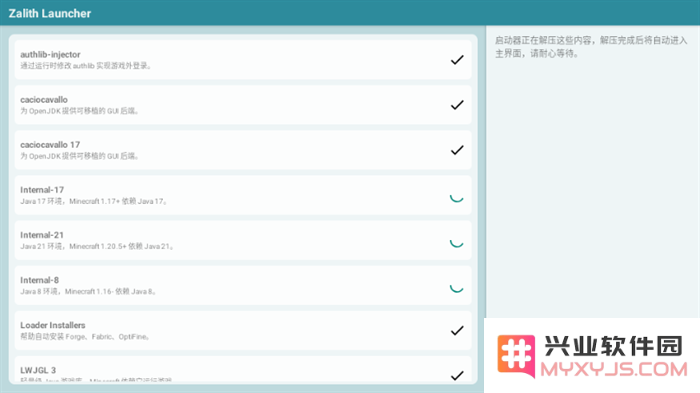Select the authlib-injector title text
The image size is (700, 393).
click(50, 54)
